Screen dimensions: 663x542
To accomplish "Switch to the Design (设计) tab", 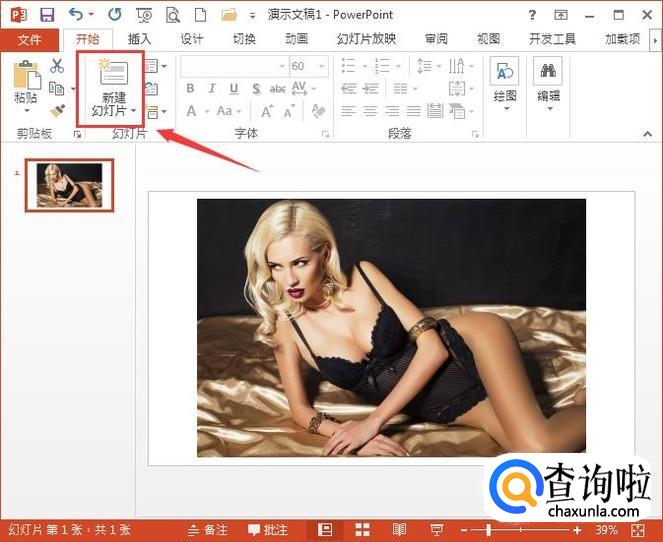I will [191, 39].
